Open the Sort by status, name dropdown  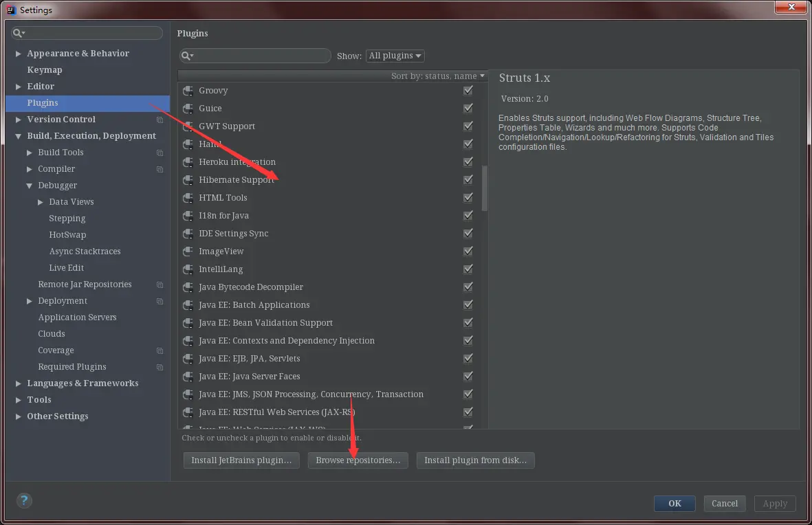437,76
